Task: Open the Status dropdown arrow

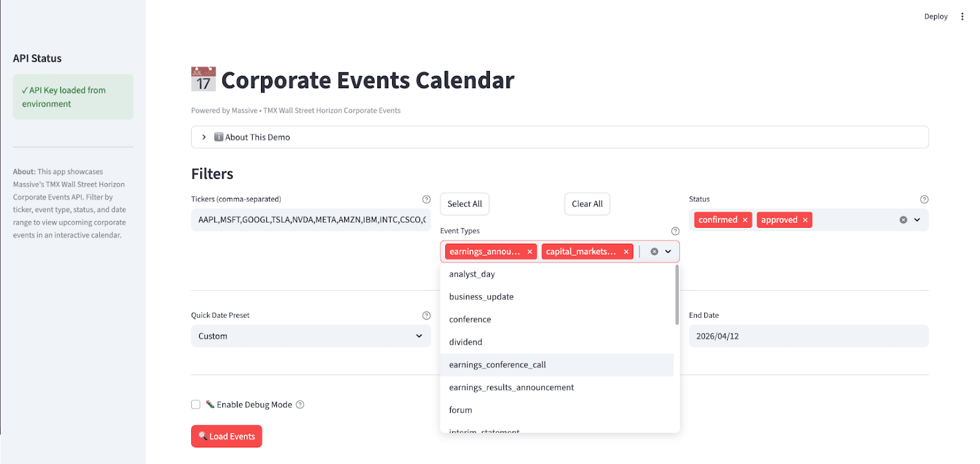Action: click(x=917, y=220)
